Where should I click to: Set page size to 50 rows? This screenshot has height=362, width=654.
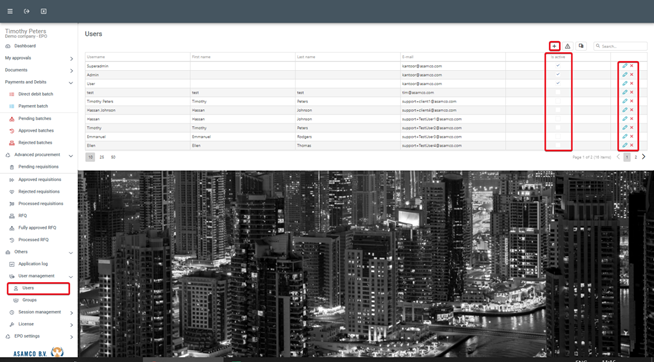[113, 157]
